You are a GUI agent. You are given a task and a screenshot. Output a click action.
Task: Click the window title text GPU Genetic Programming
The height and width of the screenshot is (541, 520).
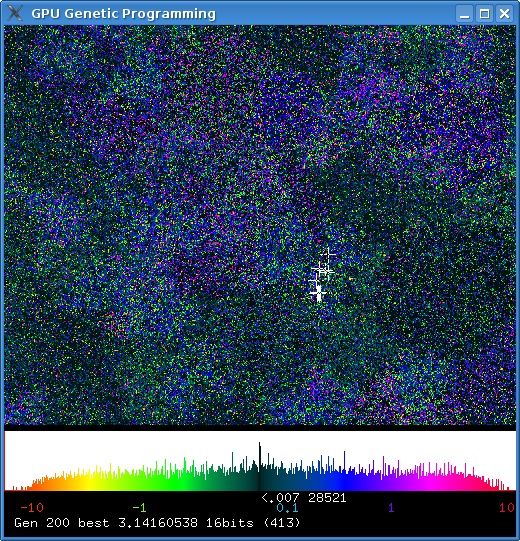pyautogui.click(x=124, y=14)
